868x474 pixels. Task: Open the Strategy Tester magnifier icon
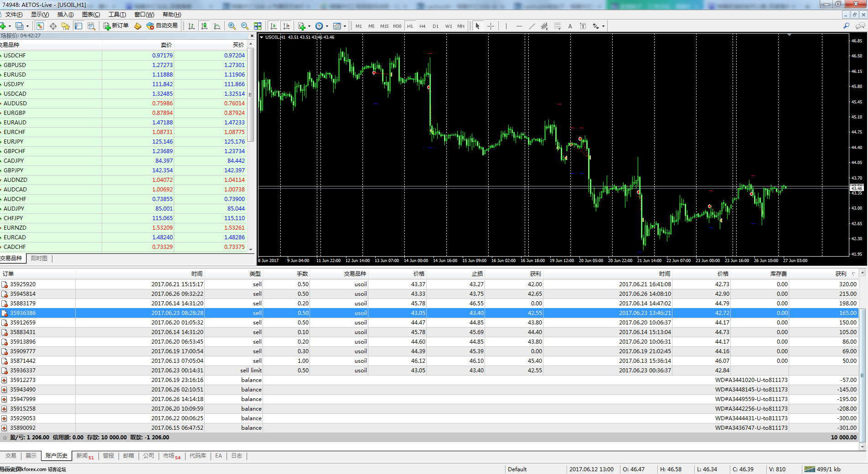pyautogui.click(x=91, y=26)
